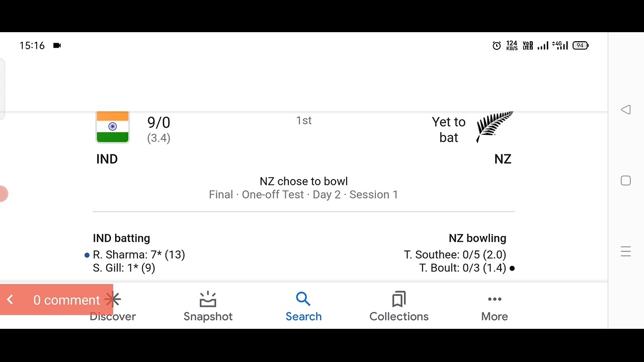This screenshot has width=644, height=362.
Task: Tap the battery indicator in status bar
Action: pos(581,45)
